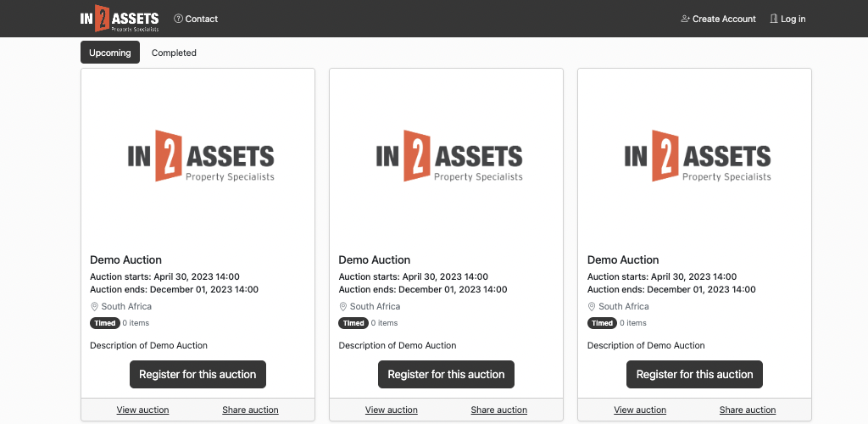Click location pin icon in third auction card

coord(591,307)
